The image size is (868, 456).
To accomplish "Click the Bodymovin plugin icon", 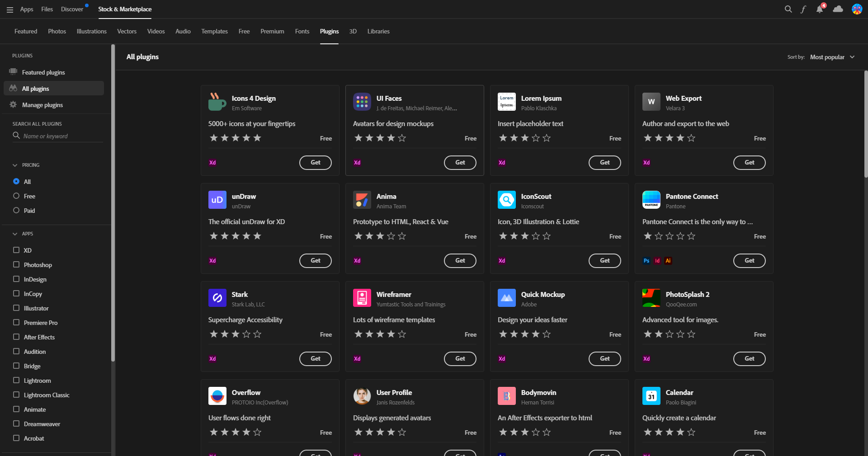I will (x=507, y=396).
